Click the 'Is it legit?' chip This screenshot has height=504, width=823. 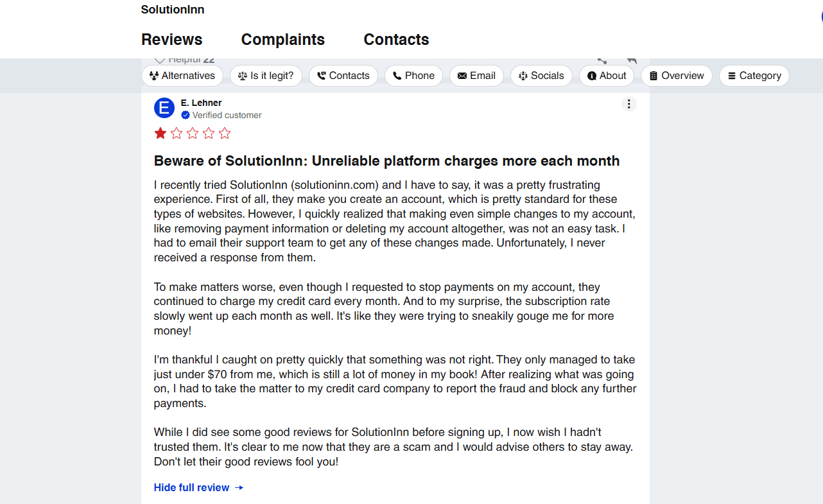click(x=265, y=76)
